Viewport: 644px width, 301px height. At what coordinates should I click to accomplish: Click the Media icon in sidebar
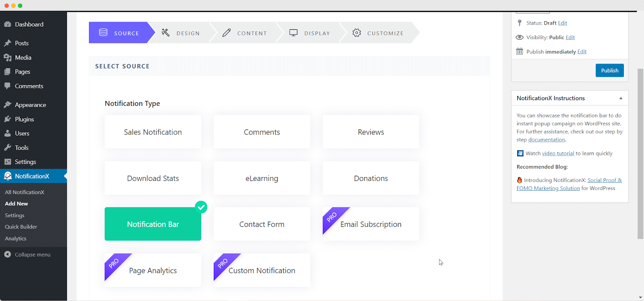[8, 58]
